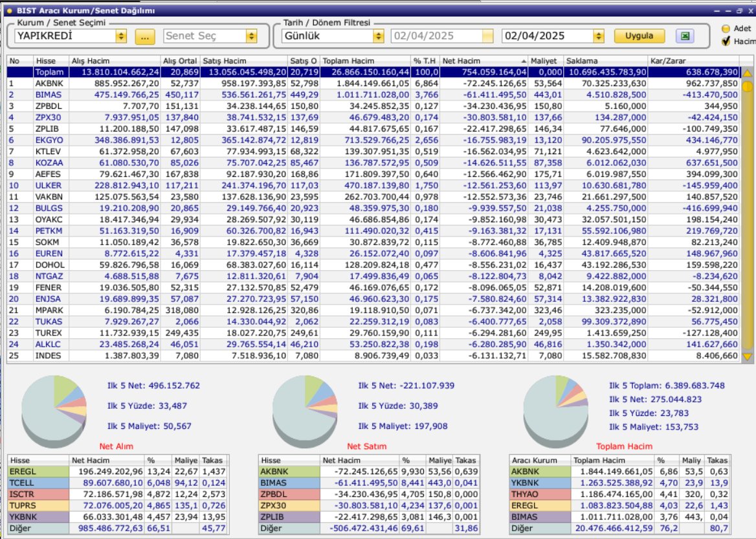The width and height of the screenshot is (756, 539).
Task: Select THYAO swatch in Toplam Hacim table
Action: pyautogui.click(x=540, y=494)
